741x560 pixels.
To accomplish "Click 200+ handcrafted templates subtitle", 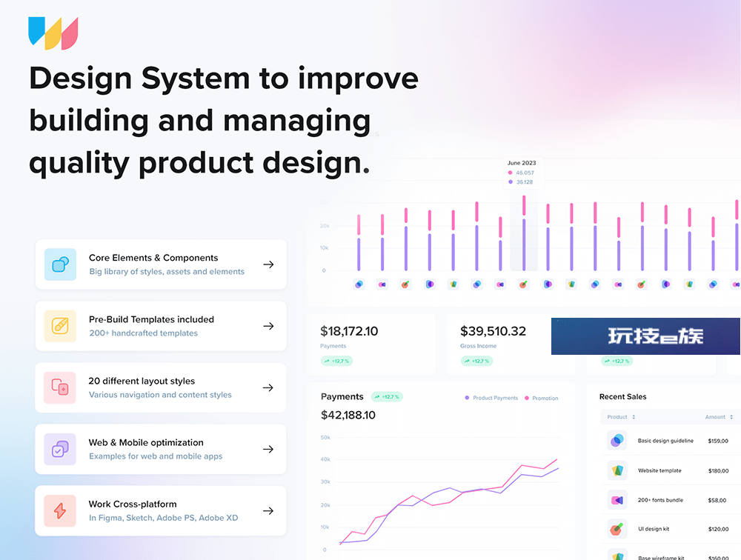I will 144,333.
